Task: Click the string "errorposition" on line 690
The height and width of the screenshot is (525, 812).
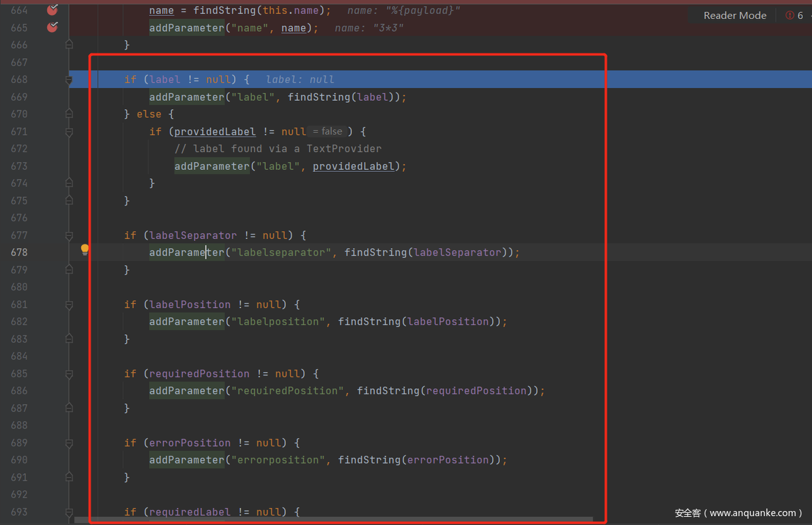Action: 278,460
